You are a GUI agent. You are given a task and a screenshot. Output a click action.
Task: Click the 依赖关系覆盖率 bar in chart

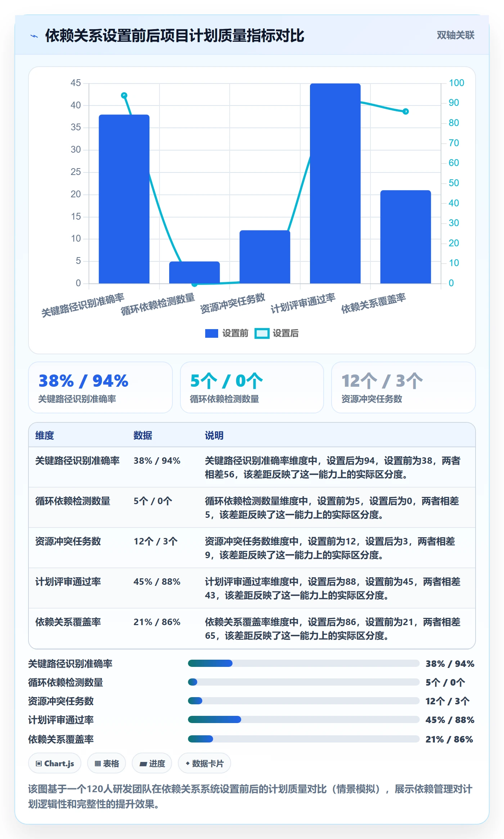tap(406, 237)
